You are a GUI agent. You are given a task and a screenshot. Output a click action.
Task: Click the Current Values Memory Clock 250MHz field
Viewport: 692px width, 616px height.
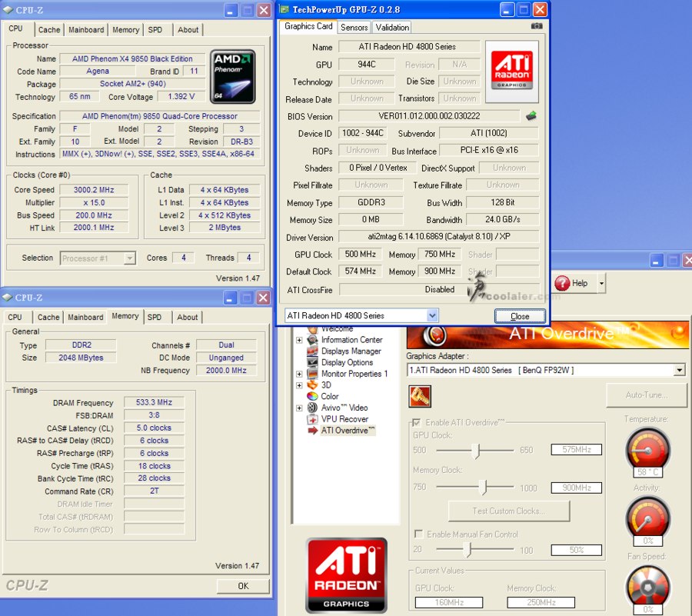click(541, 602)
